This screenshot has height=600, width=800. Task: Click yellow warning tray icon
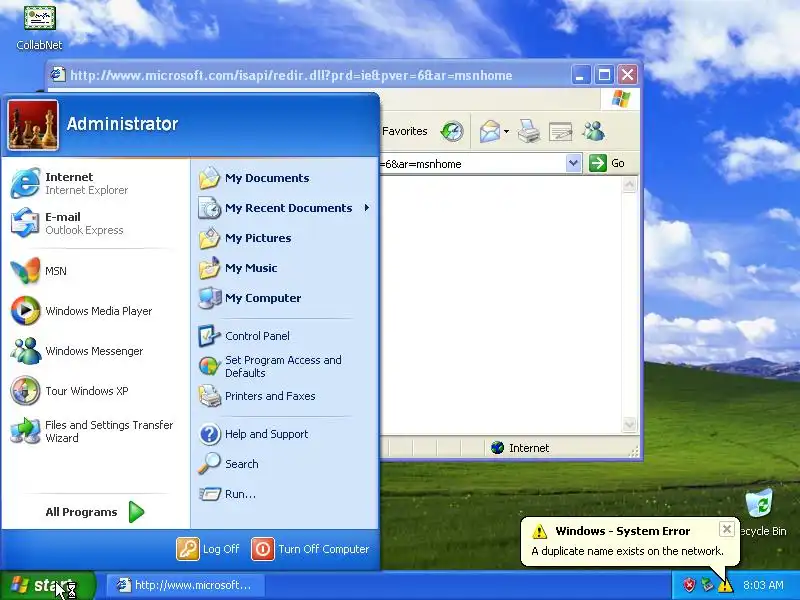tap(725, 585)
